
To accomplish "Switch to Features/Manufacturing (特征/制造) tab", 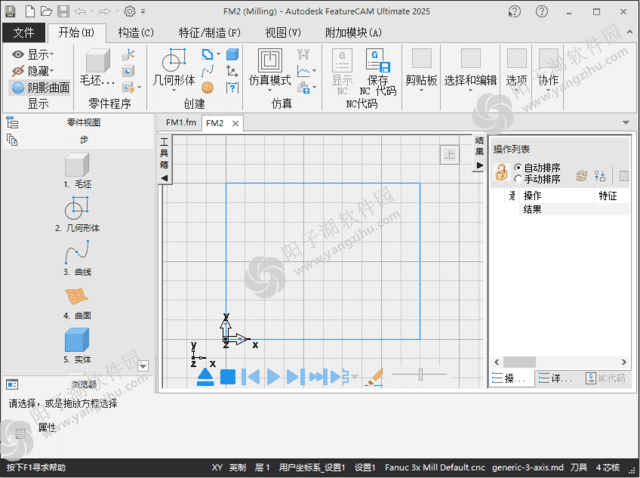I will pos(209,32).
